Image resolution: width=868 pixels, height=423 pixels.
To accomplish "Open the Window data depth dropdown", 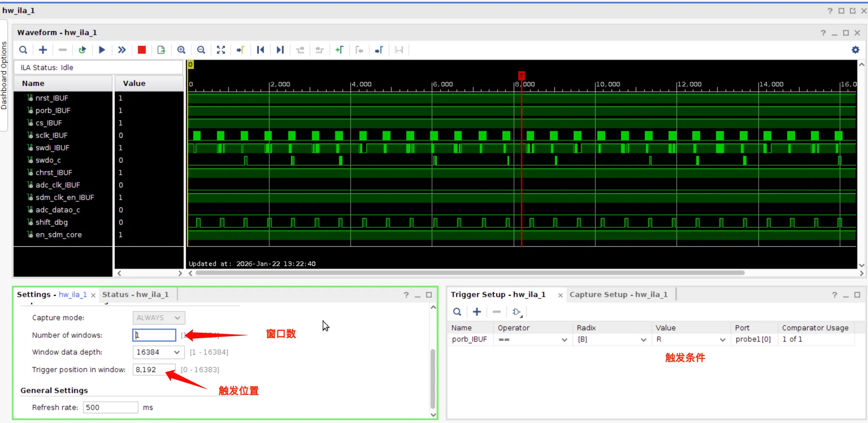I will click(176, 352).
